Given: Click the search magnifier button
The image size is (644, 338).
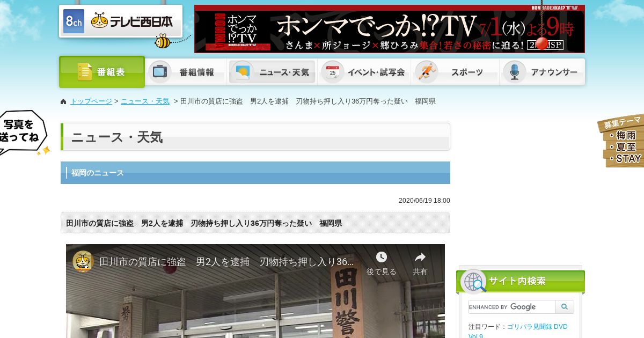Looking at the screenshot, I should coord(565,307).
